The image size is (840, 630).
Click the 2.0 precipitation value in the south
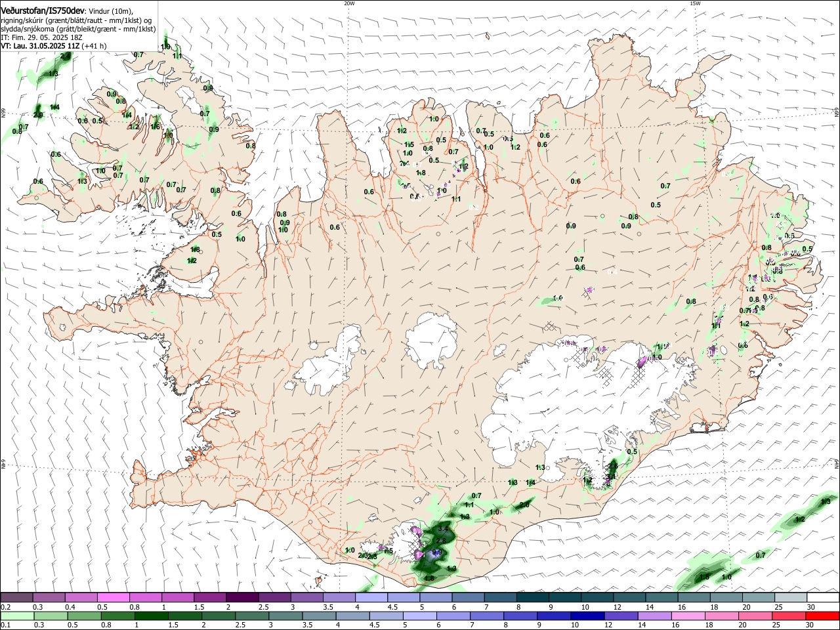tap(524, 505)
